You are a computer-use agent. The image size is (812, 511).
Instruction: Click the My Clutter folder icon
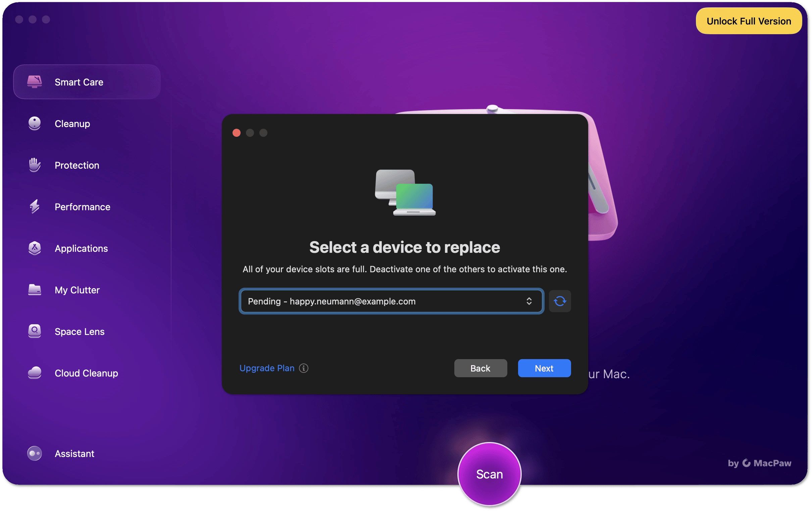pyautogui.click(x=35, y=290)
